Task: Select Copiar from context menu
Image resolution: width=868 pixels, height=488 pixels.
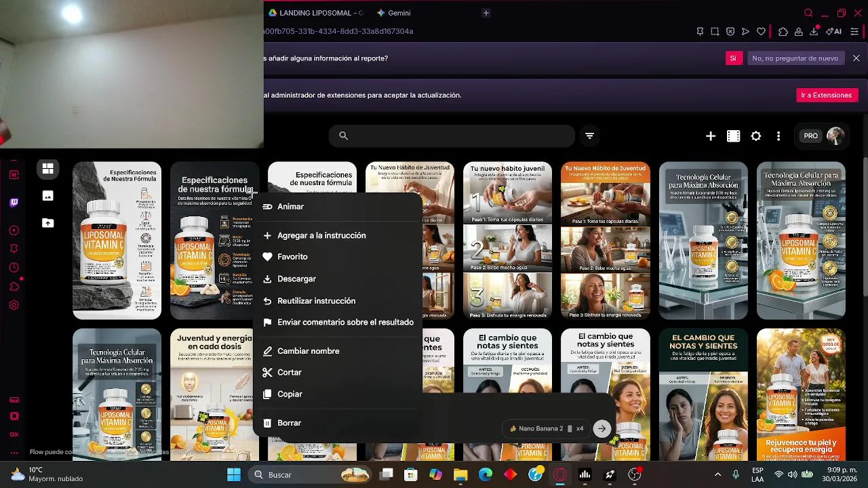Action: 337,394
